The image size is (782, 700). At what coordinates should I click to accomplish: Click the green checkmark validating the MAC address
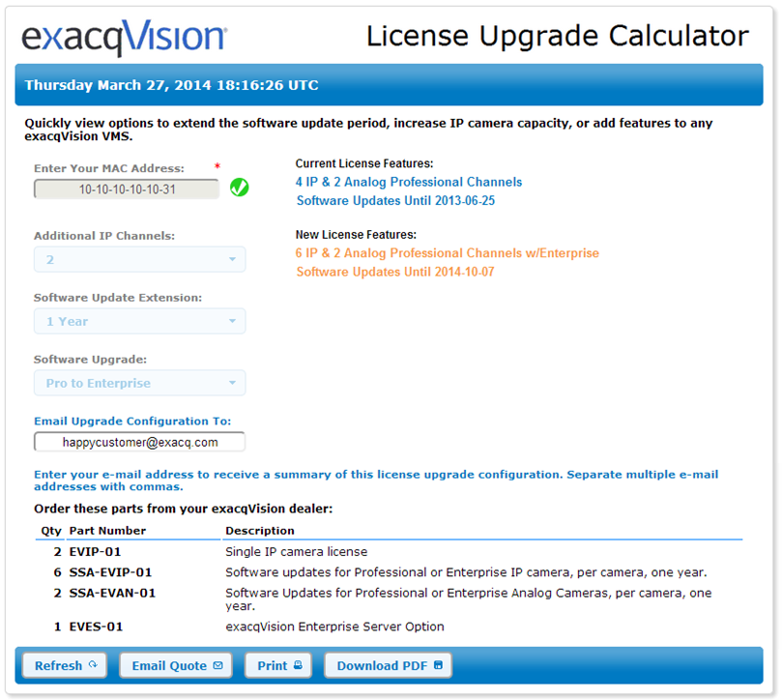239,188
